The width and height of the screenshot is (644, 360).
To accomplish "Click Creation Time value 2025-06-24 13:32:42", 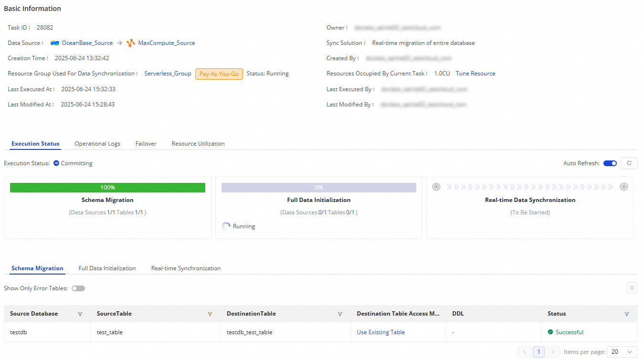I will pos(82,58).
